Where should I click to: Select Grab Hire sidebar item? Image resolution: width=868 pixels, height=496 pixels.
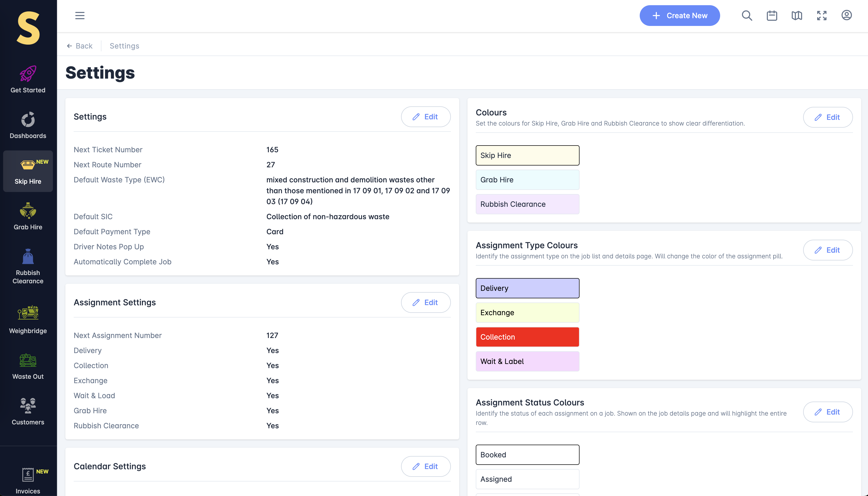point(28,216)
